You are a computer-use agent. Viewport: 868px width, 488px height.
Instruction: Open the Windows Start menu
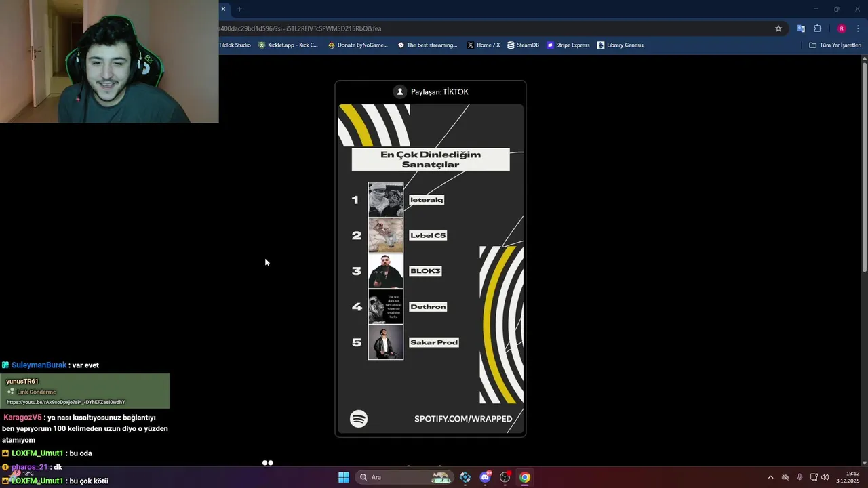344,477
